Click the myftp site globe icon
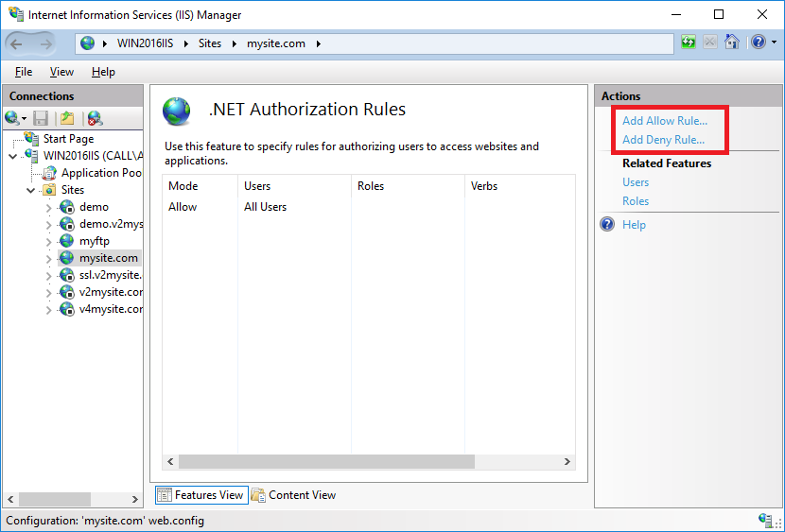The width and height of the screenshot is (785, 532). pos(67,241)
